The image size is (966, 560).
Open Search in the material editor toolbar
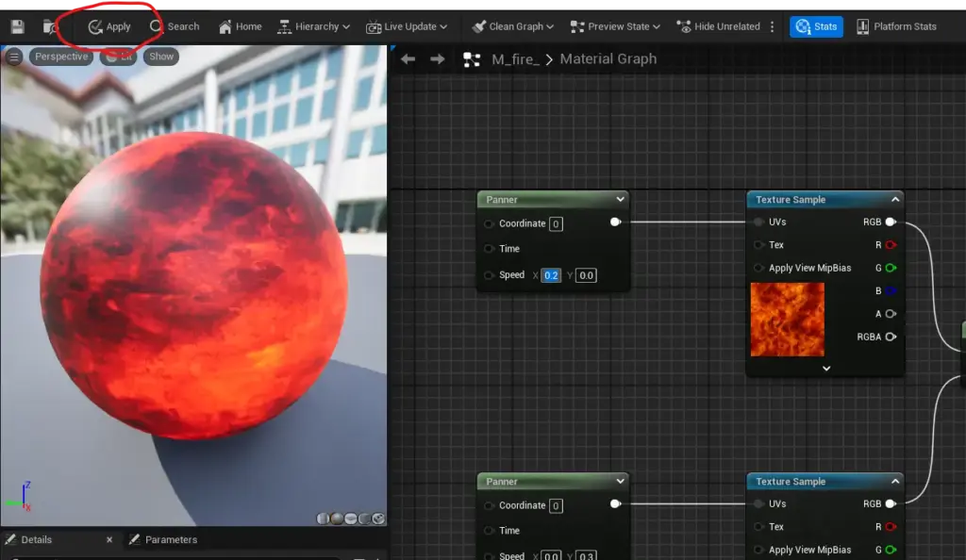click(x=175, y=26)
